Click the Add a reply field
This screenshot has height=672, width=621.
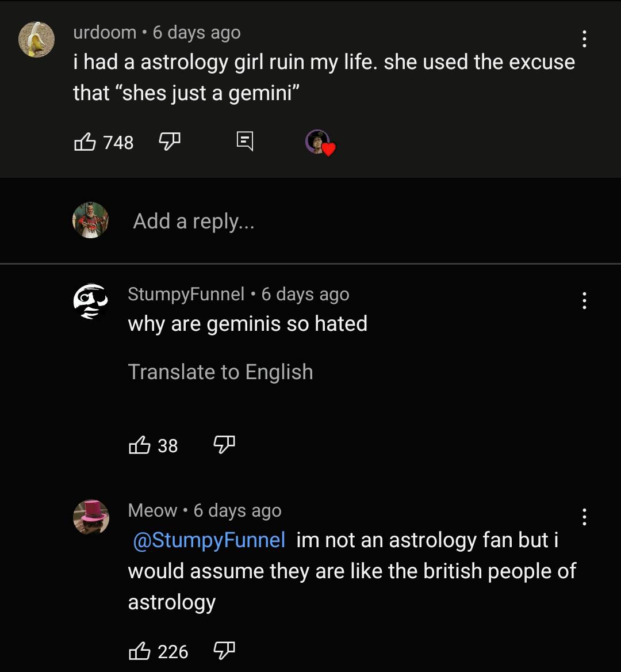194,221
